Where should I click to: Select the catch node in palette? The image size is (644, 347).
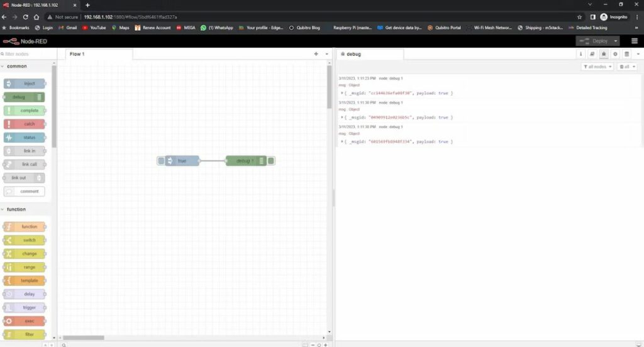(x=25, y=124)
